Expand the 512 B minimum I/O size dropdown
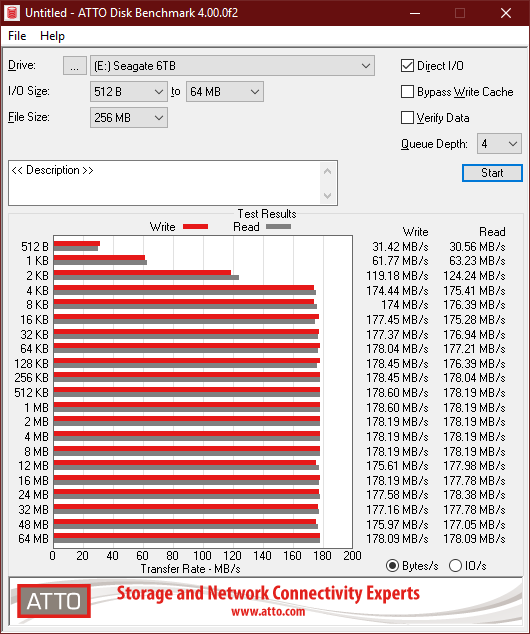Screen dimensions: 530x634 tap(129, 92)
